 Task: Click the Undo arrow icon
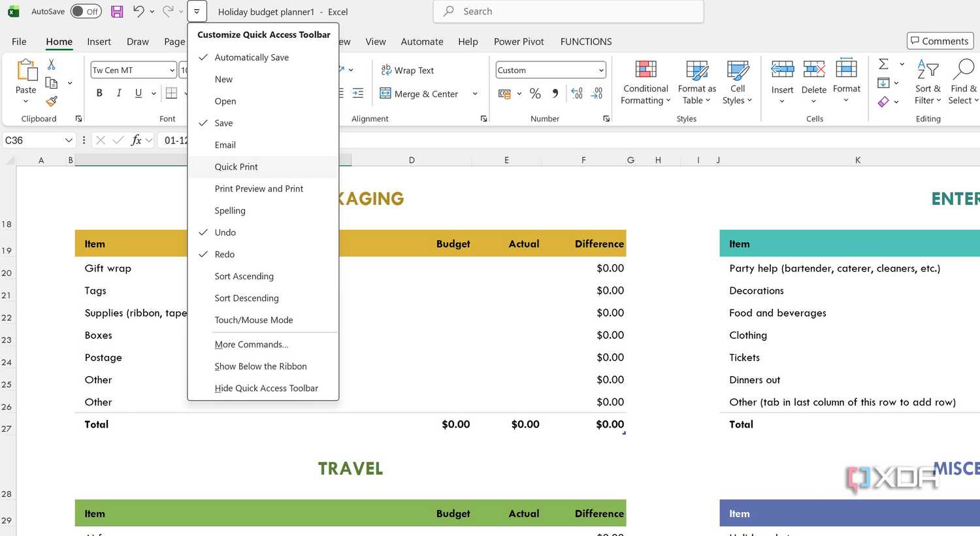pyautogui.click(x=139, y=11)
